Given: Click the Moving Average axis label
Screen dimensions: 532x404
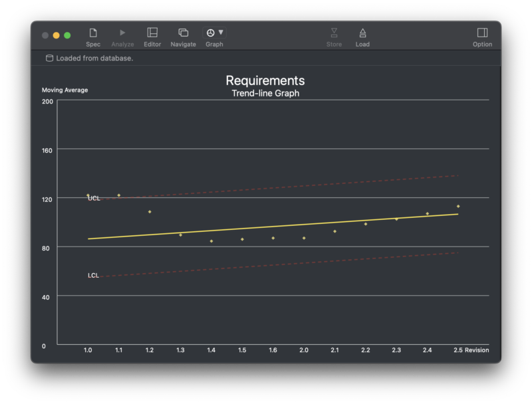Looking at the screenshot, I should tap(65, 90).
